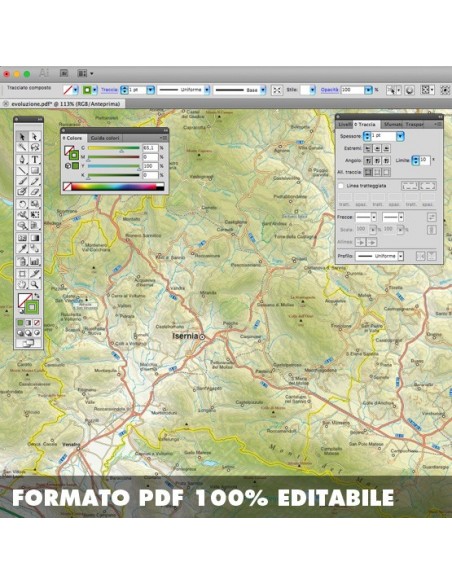Select the Pen tool
Image resolution: width=452 pixels, height=584 pixels.
(22, 160)
